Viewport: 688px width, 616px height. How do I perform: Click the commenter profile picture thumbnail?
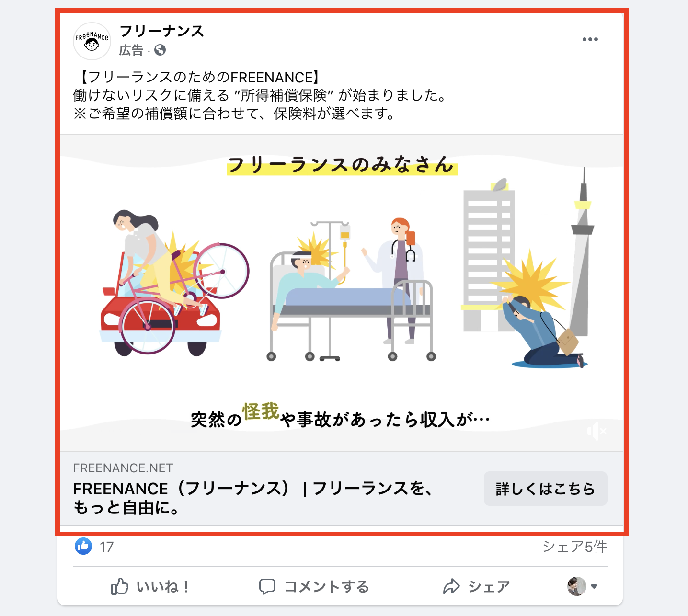(x=576, y=586)
